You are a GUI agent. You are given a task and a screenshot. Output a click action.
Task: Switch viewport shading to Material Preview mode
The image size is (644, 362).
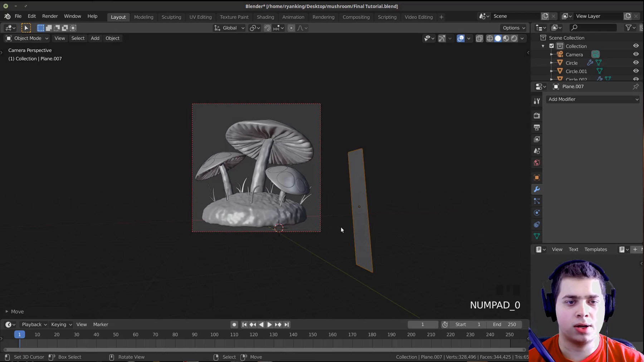[x=506, y=39]
